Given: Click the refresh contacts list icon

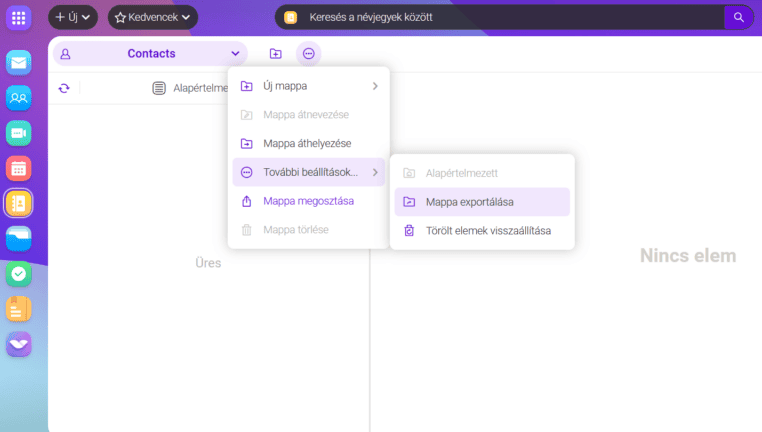Looking at the screenshot, I should [x=64, y=88].
